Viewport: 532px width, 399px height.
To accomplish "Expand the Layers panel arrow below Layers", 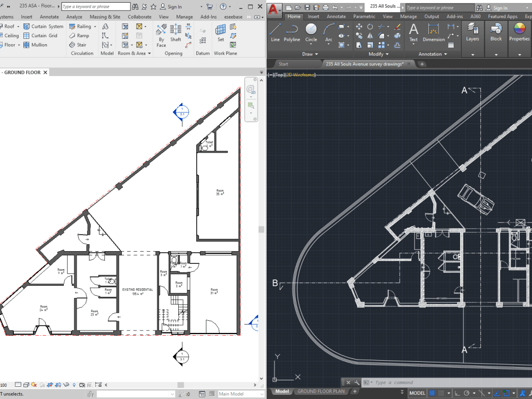I will tap(472, 55).
